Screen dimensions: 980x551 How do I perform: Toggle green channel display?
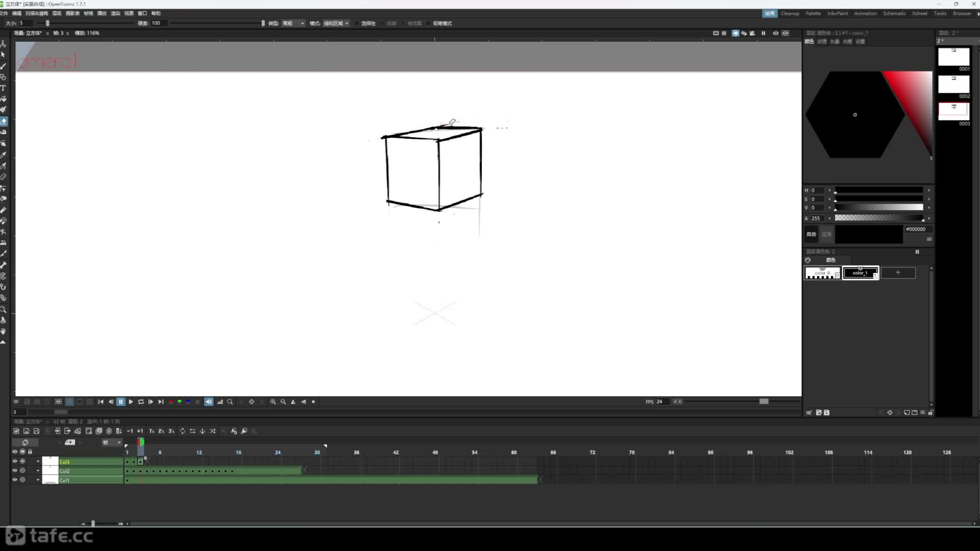[x=179, y=402]
